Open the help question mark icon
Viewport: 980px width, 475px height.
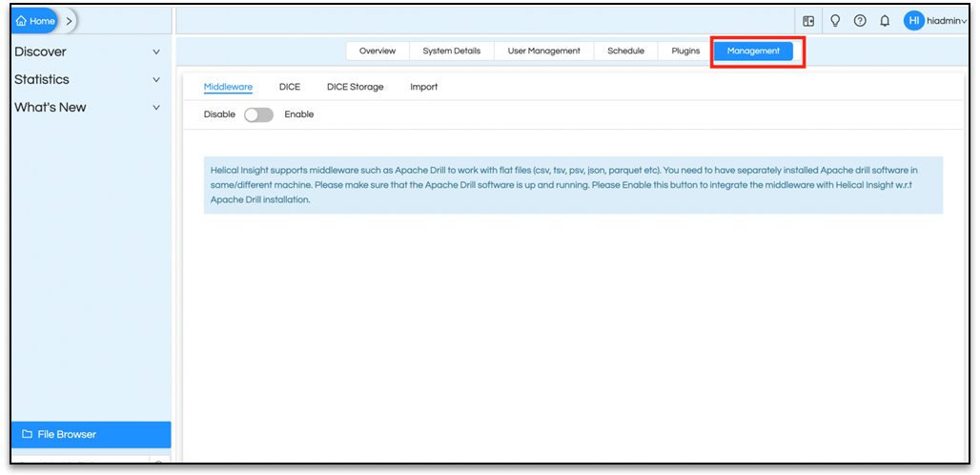point(860,21)
